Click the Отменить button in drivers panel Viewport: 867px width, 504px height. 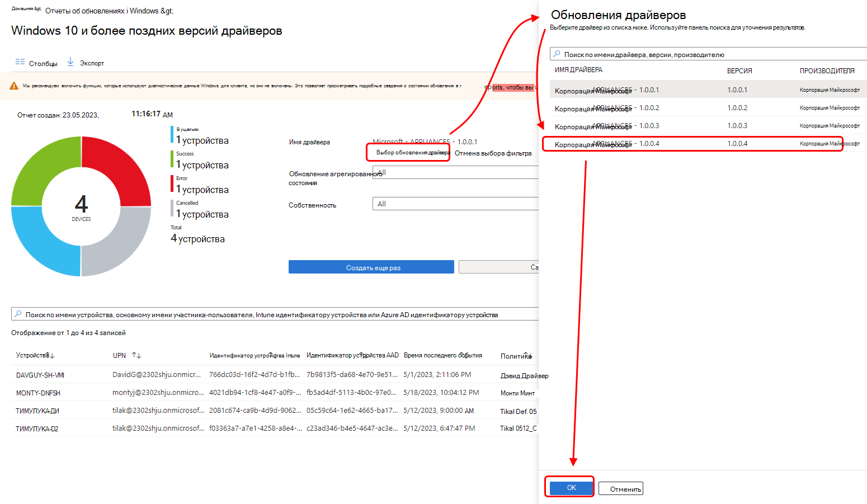(x=621, y=488)
